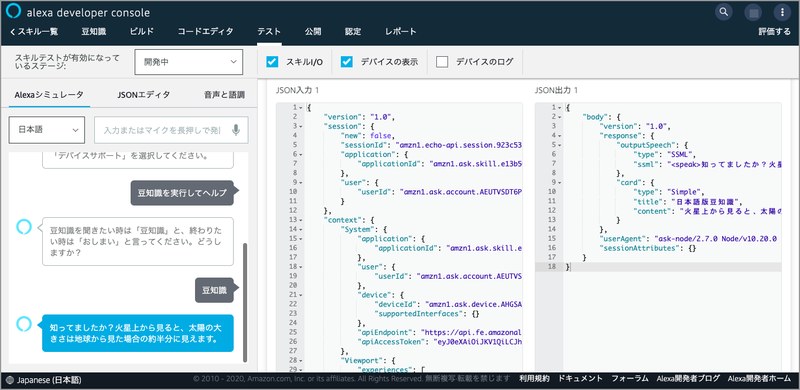Open the search magnifier icon
This screenshot has height=390, width=800.
point(723,12)
